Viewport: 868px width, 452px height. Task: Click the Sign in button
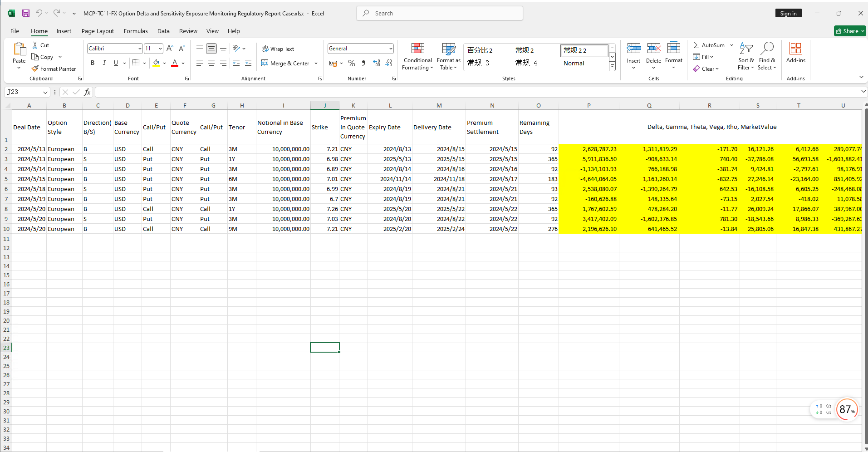(x=788, y=13)
